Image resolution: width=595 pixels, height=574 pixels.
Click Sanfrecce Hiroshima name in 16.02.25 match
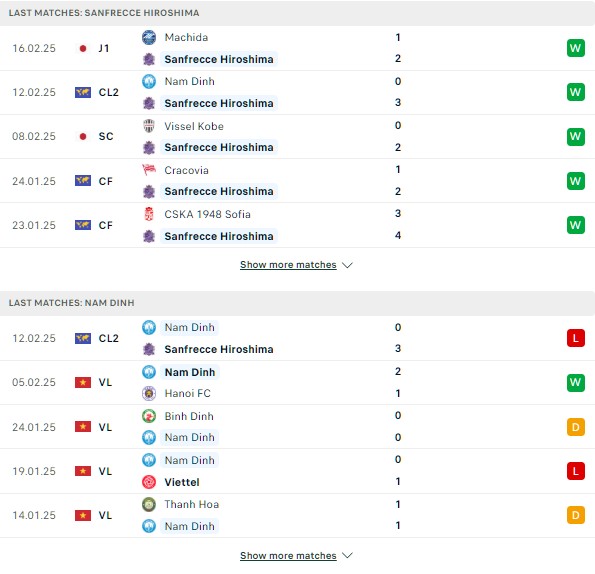219,59
